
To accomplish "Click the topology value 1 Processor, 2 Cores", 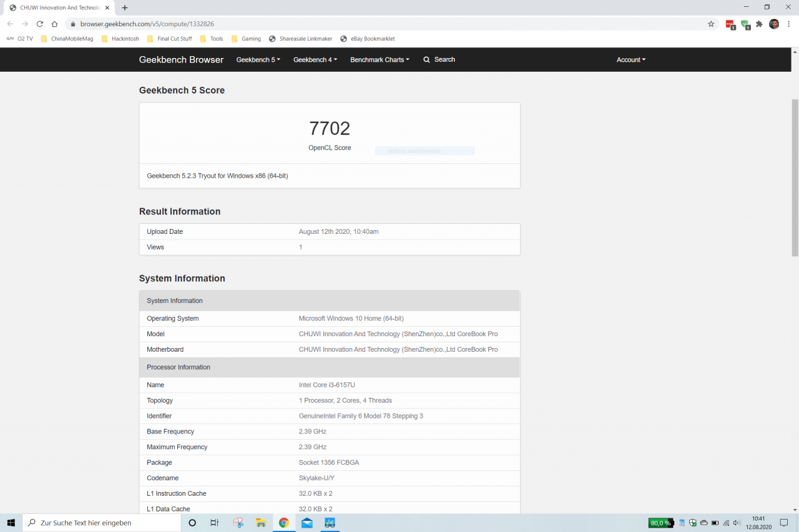I will (345, 400).
